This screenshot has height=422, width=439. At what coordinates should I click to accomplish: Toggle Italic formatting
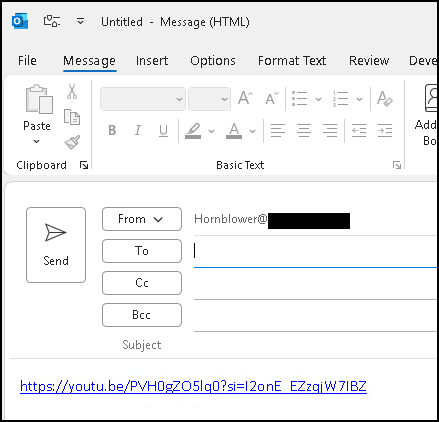pos(138,130)
